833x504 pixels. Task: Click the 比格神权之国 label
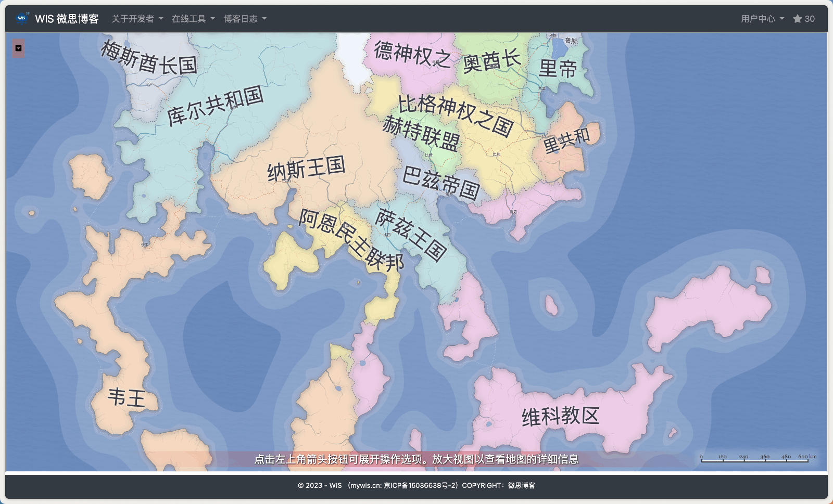point(456,115)
